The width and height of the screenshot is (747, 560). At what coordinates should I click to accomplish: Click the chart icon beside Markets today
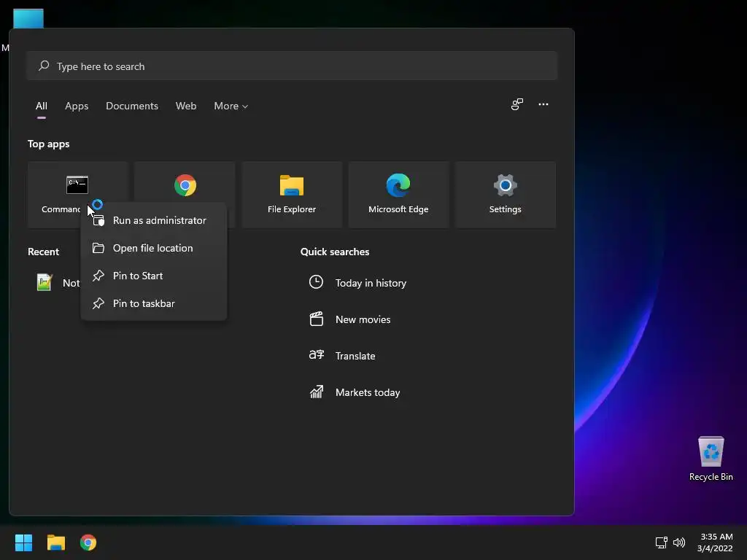[317, 392]
